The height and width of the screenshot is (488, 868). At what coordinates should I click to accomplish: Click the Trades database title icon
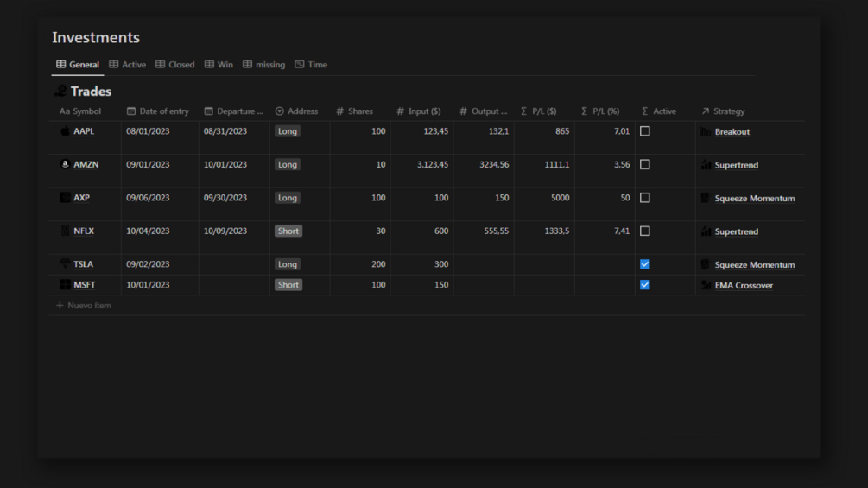pos(60,91)
